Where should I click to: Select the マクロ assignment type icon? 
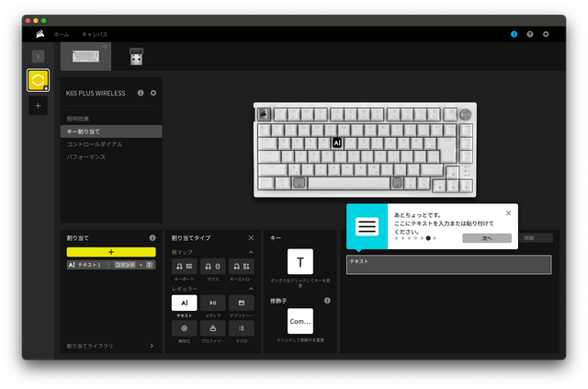tap(242, 327)
